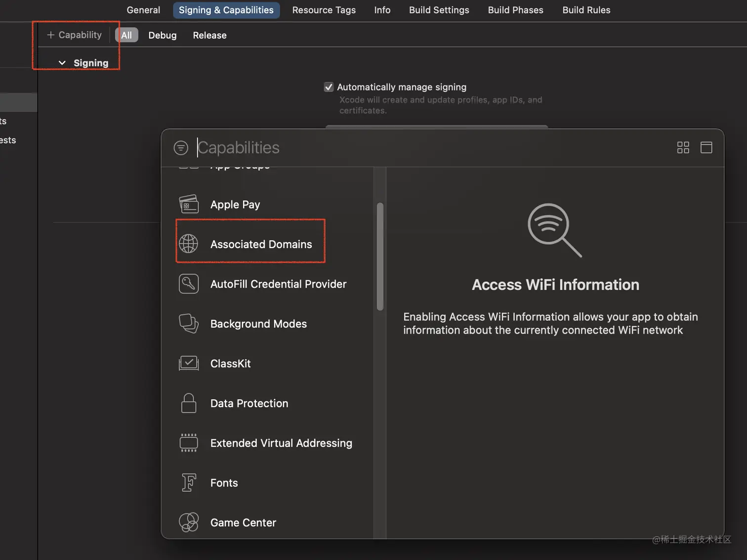Click the filter icon beside Capabilities search
Viewport: 747px width, 560px height.
tap(181, 147)
